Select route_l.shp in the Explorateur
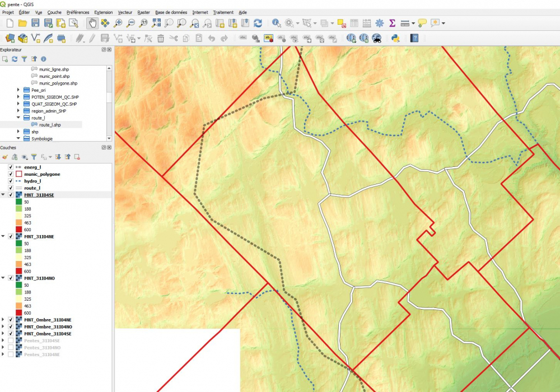This screenshot has width=560, height=392. [x=49, y=125]
